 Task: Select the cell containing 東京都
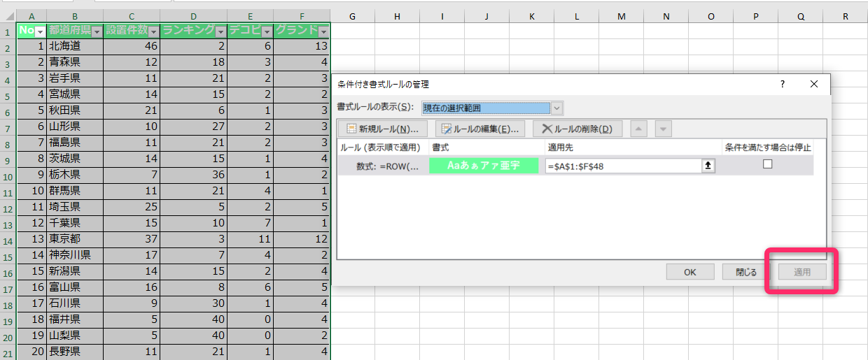74,238
